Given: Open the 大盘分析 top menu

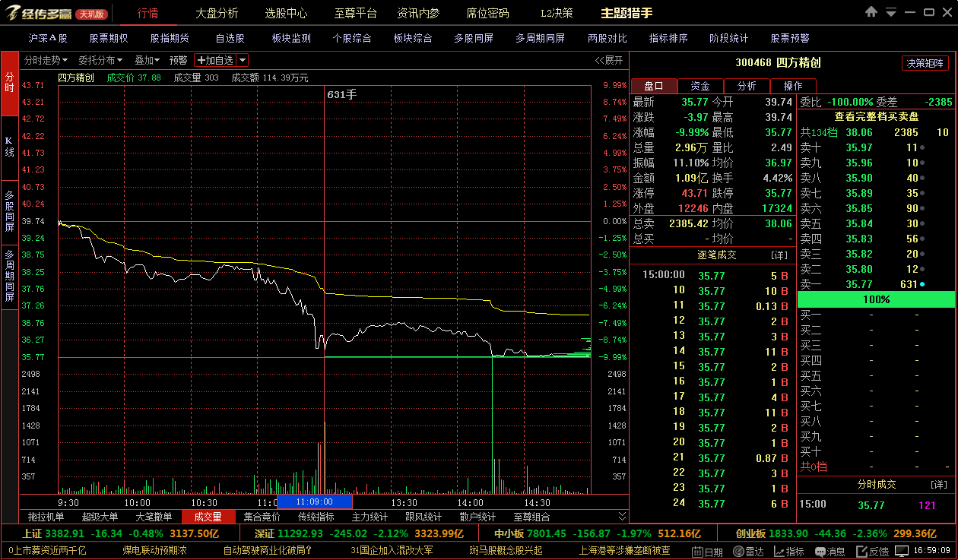Looking at the screenshot, I should click(217, 13).
